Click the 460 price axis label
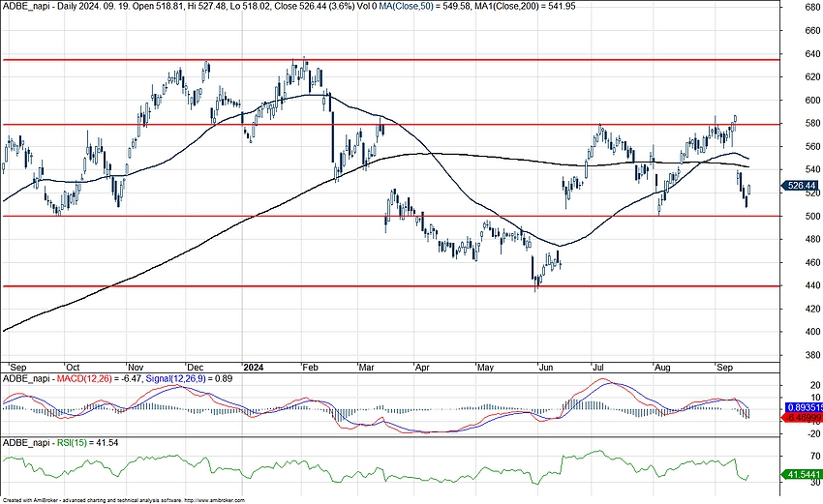The height and width of the screenshot is (504, 823). pyautogui.click(x=812, y=262)
